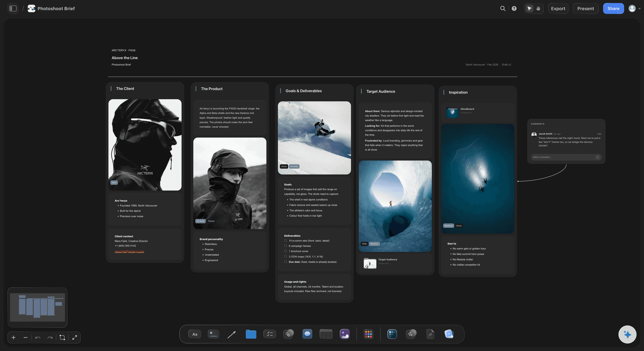
Task: Redo the last action
Action: pyautogui.click(x=50, y=337)
